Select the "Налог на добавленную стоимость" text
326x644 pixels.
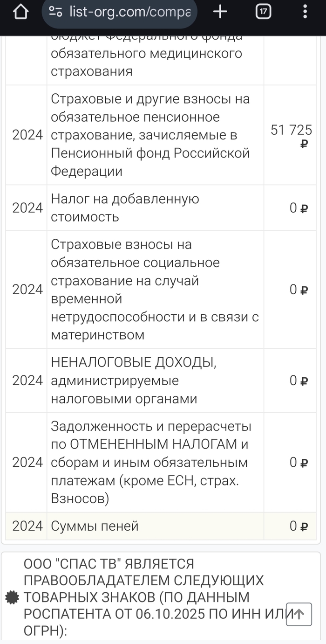pos(125,208)
